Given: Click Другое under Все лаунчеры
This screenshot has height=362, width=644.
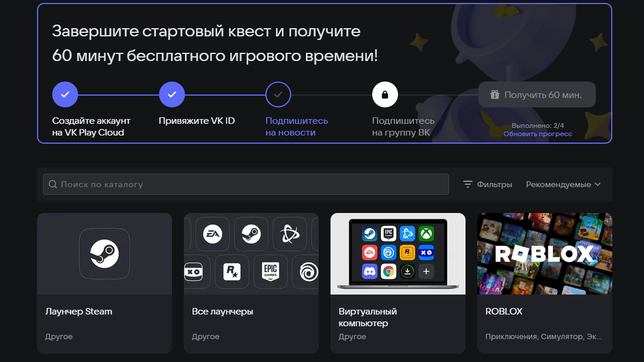Looking at the screenshot, I should tap(205, 337).
